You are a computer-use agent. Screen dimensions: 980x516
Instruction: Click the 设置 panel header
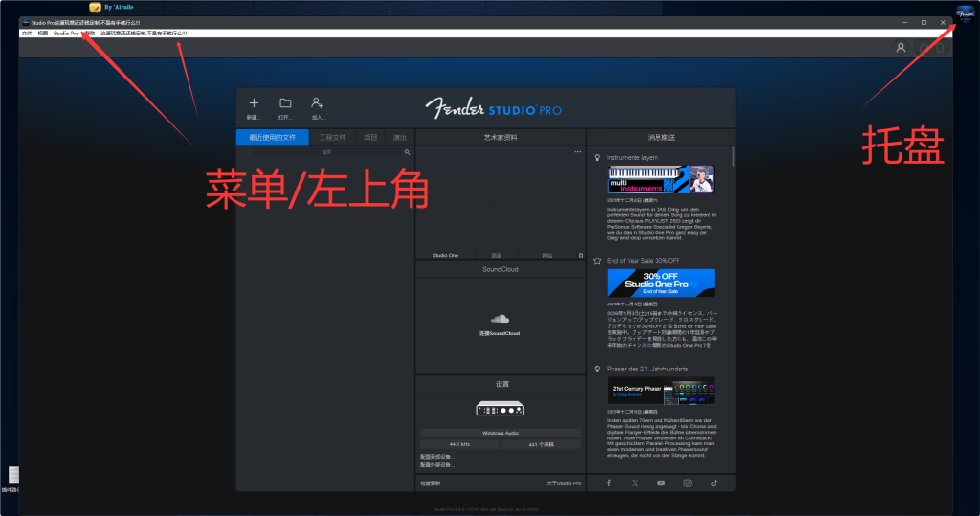pyautogui.click(x=501, y=384)
